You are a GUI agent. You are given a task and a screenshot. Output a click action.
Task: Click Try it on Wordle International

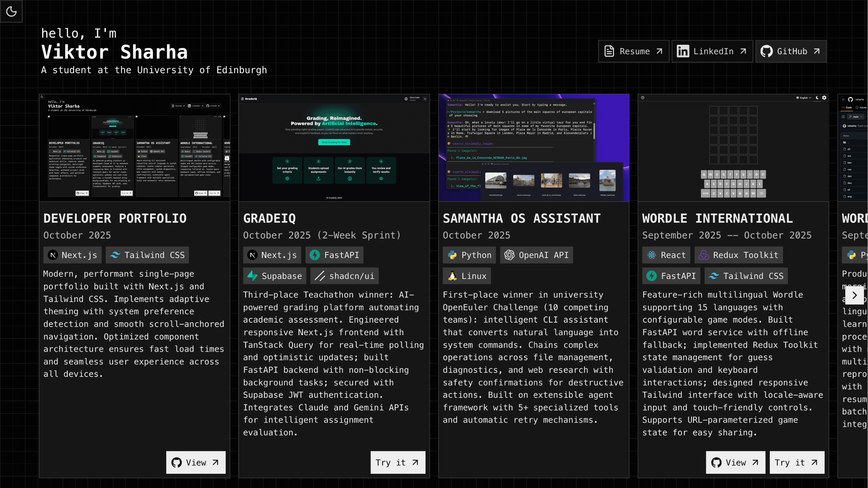[x=797, y=462]
